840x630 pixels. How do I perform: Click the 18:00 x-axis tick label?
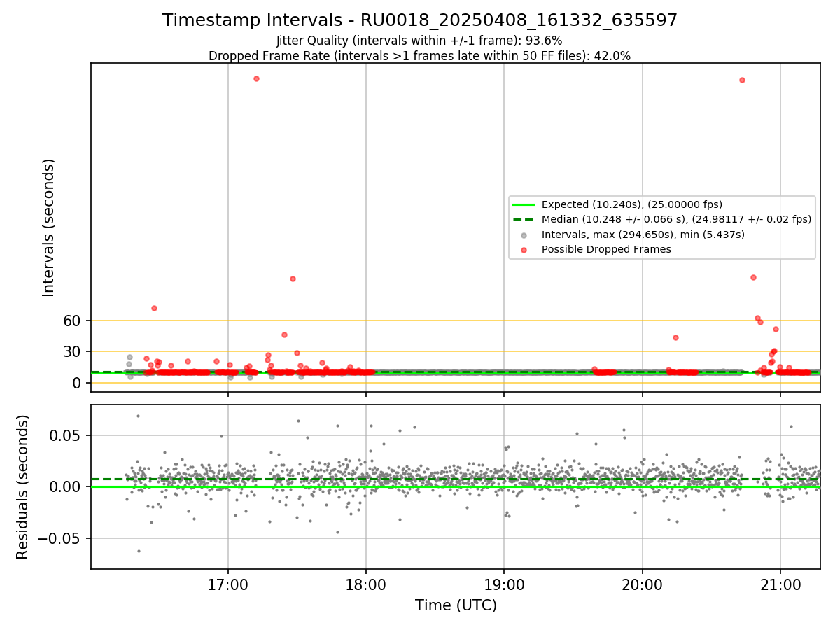click(366, 585)
